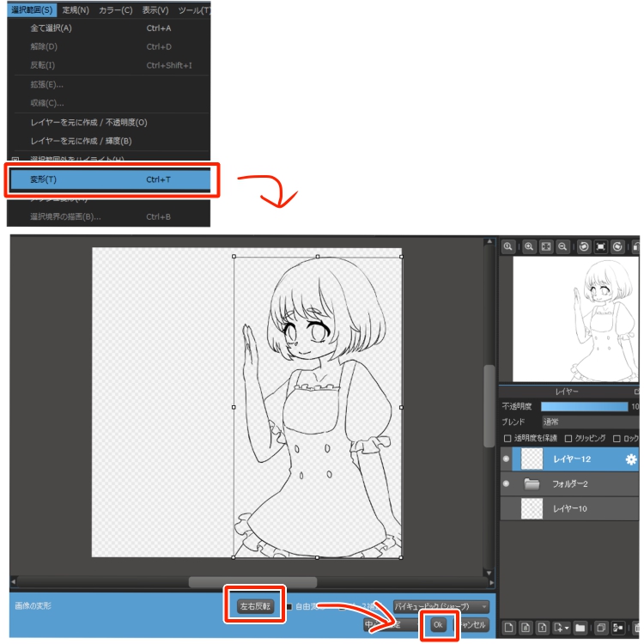Select the レイヤー12 layer row
Screen dimensions: 644x644
[x=569, y=459]
